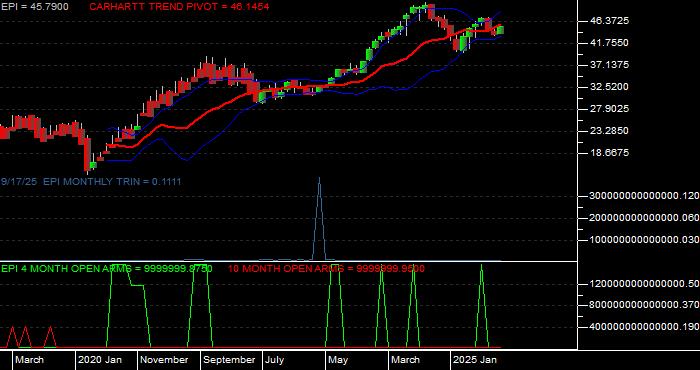Click the latest green candlestick at the chart's end
This screenshot has width=700, height=370.
click(500, 30)
